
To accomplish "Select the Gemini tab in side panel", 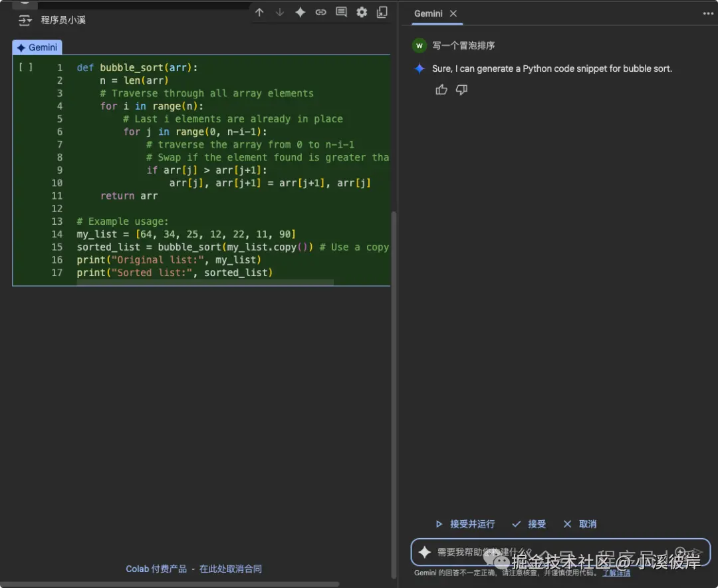I will pyautogui.click(x=427, y=13).
